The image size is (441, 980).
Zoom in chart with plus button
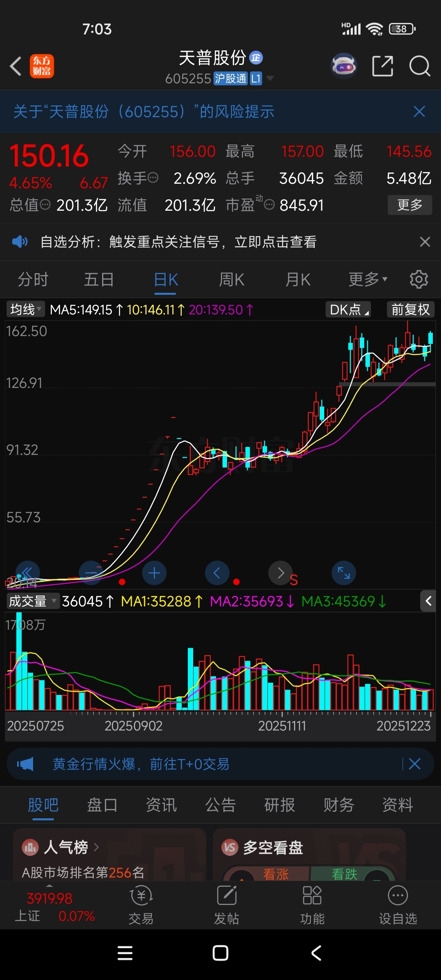point(154,573)
